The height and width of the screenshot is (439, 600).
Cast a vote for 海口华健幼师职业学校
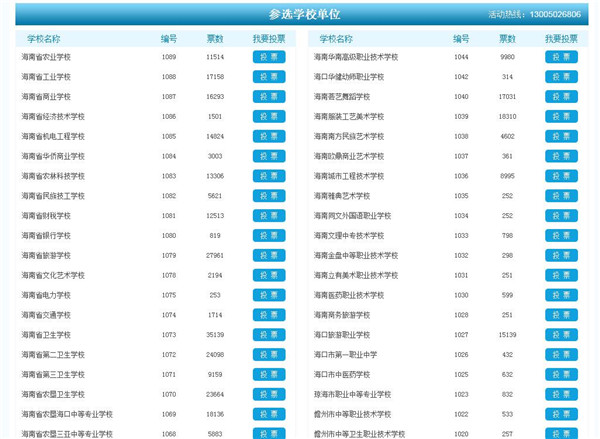561,77
